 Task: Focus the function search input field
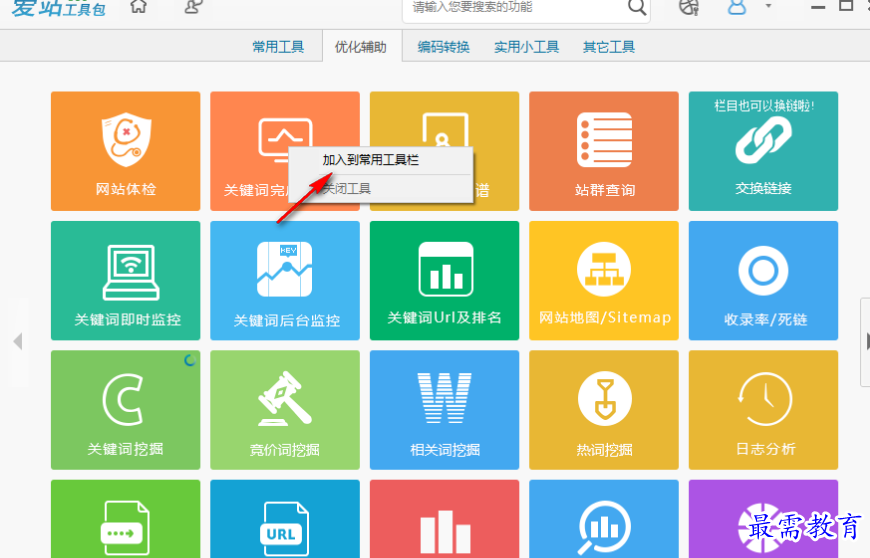pyautogui.click(x=515, y=8)
